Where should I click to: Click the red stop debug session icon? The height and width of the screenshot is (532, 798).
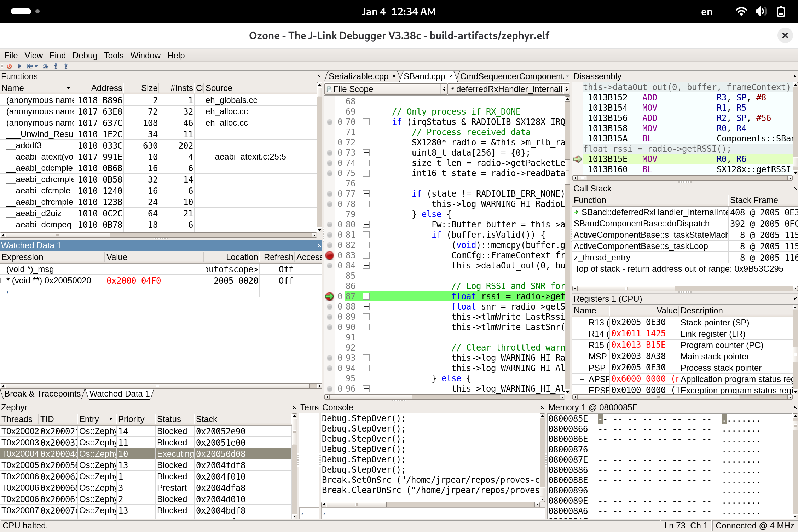point(9,66)
